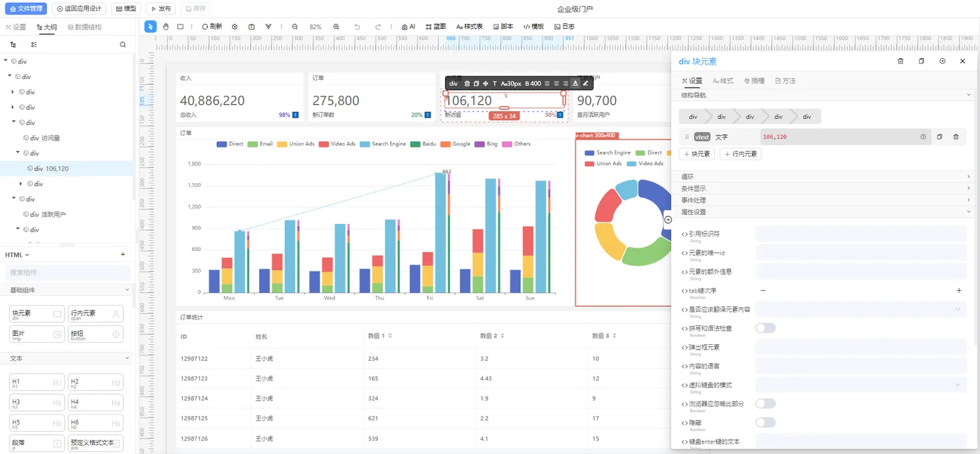980x454 pixels.
Task: Switch outline to tree view icon
Action: [x=13, y=44]
